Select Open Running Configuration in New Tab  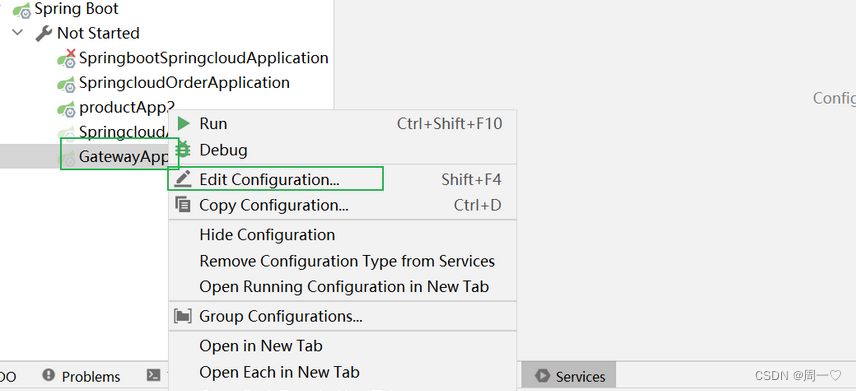342,287
